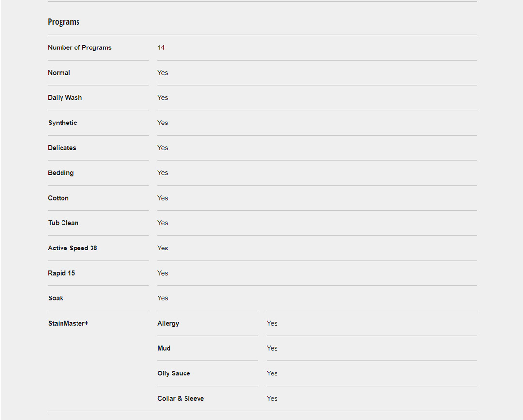Click the Tub Clean row label
523x420 pixels.
coord(63,223)
